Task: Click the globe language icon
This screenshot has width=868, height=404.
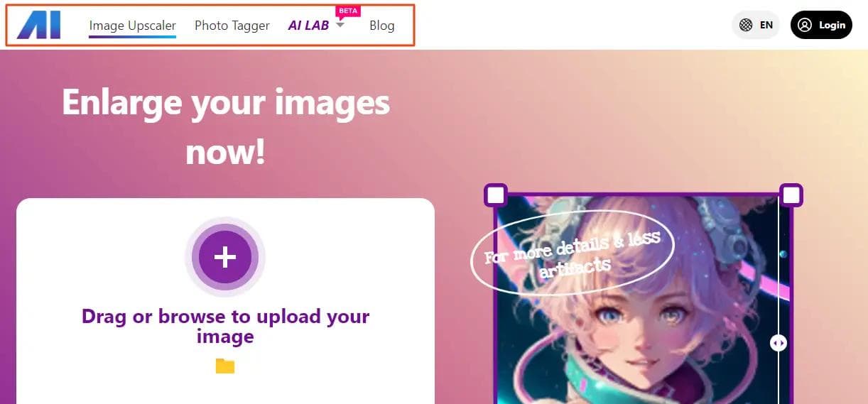Action: click(x=746, y=25)
